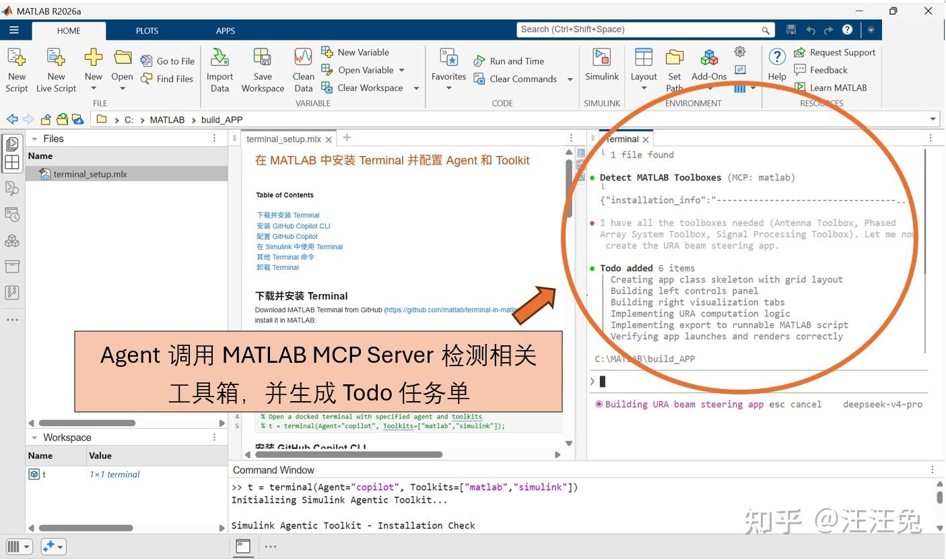
Task: Switch to the PLOTS tab
Action: (147, 30)
